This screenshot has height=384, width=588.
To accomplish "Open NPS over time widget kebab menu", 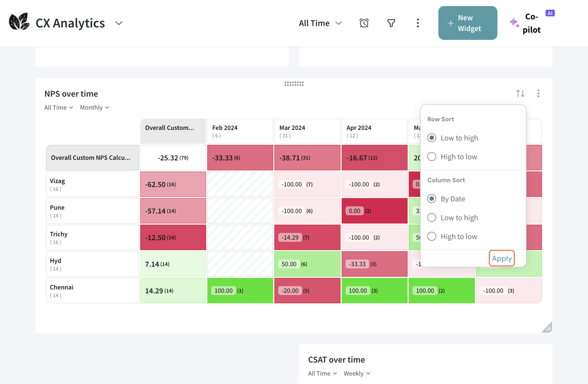I will [x=538, y=93].
